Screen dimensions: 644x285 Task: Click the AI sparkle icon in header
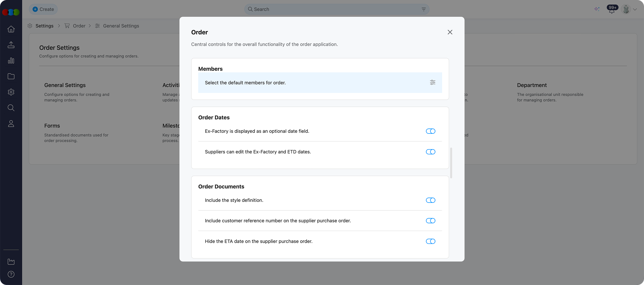coord(597,9)
